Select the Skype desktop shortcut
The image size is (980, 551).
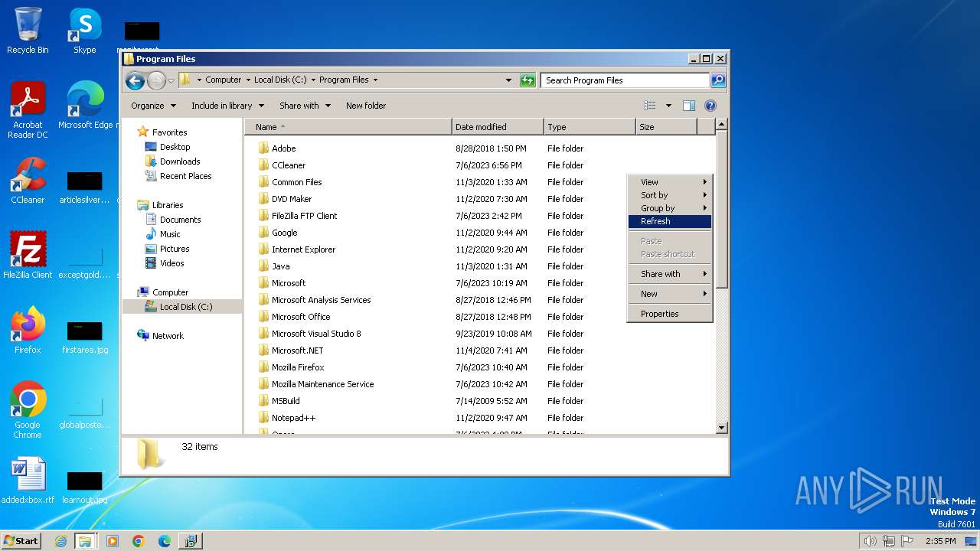pyautogui.click(x=84, y=31)
